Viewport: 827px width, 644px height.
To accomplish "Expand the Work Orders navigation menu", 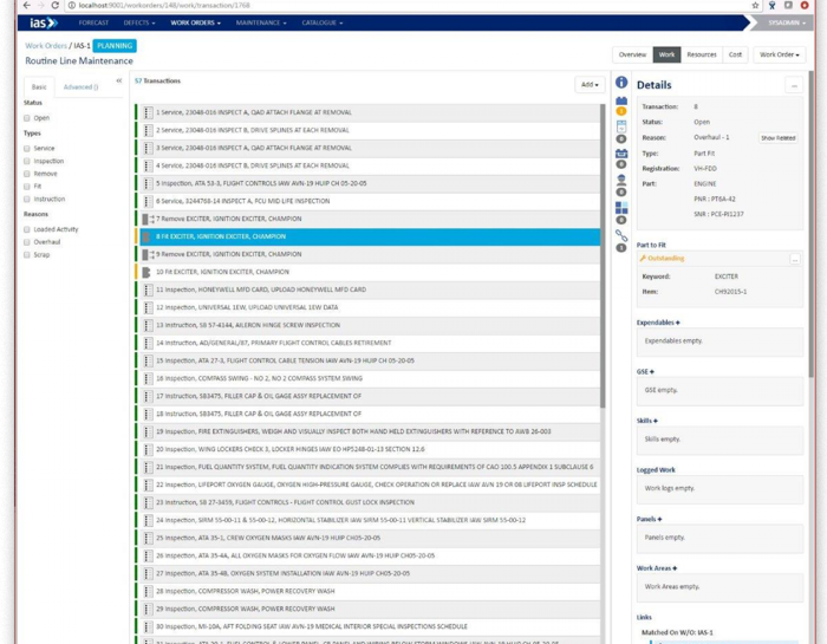I will tap(195, 23).
